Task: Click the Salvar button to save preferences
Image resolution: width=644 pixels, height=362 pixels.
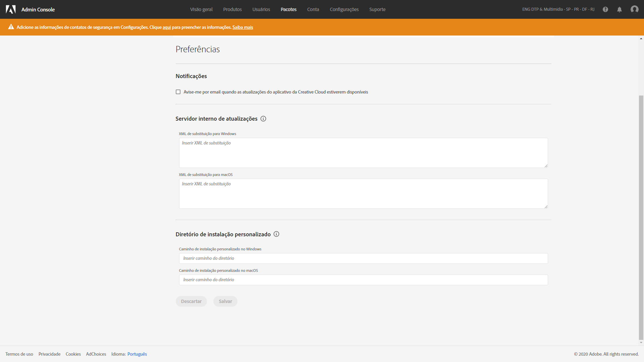Action: point(226,301)
